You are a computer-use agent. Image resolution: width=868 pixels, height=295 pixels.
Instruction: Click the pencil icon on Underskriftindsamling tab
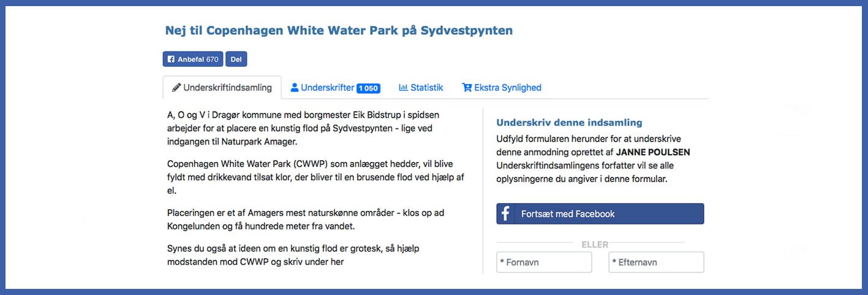[x=176, y=87]
